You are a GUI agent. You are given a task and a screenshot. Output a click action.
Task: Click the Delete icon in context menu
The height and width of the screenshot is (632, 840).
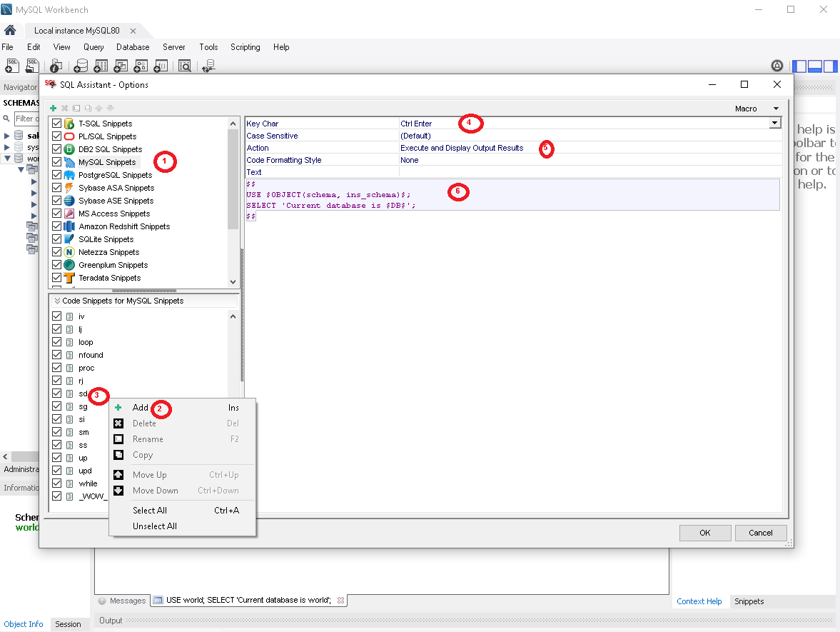[x=118, y=423]
